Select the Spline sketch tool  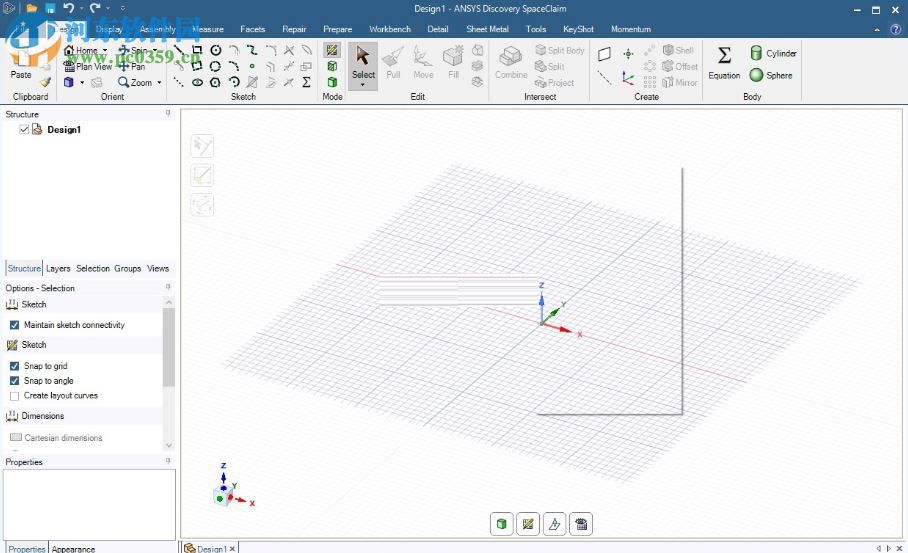tap(252, 50)
